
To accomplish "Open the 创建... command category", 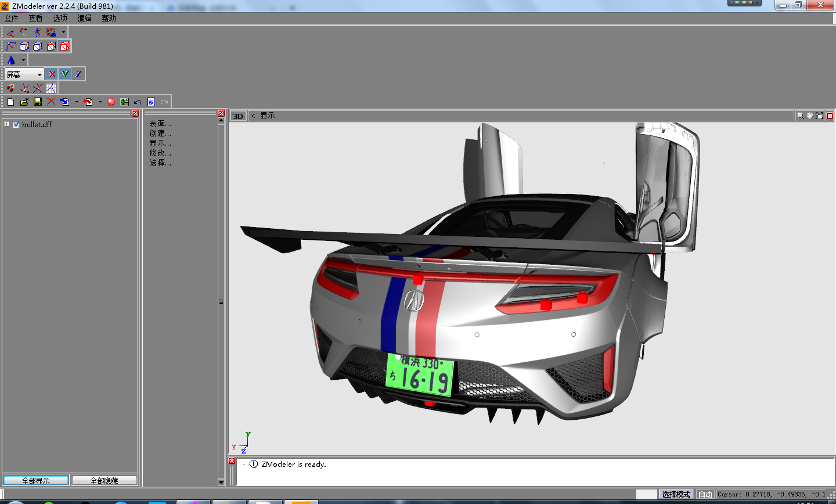I will pyautogui.click(x=160, y=133).
